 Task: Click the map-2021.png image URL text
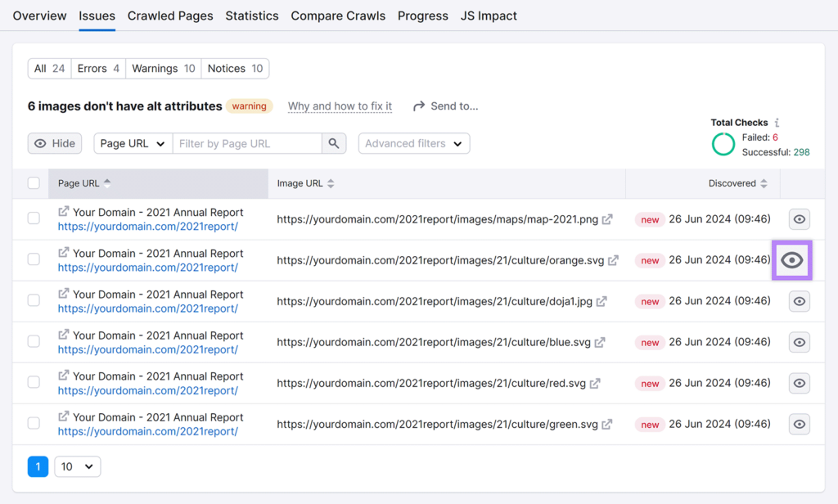437,219
